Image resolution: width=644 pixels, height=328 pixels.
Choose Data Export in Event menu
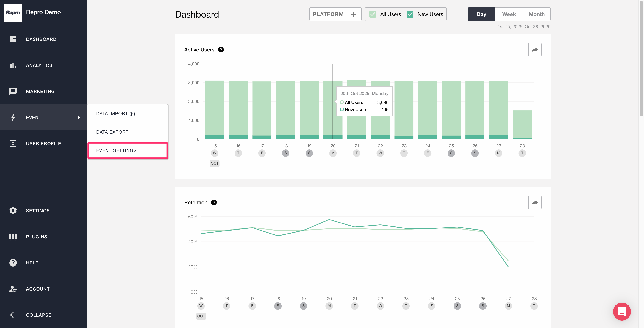112,132
